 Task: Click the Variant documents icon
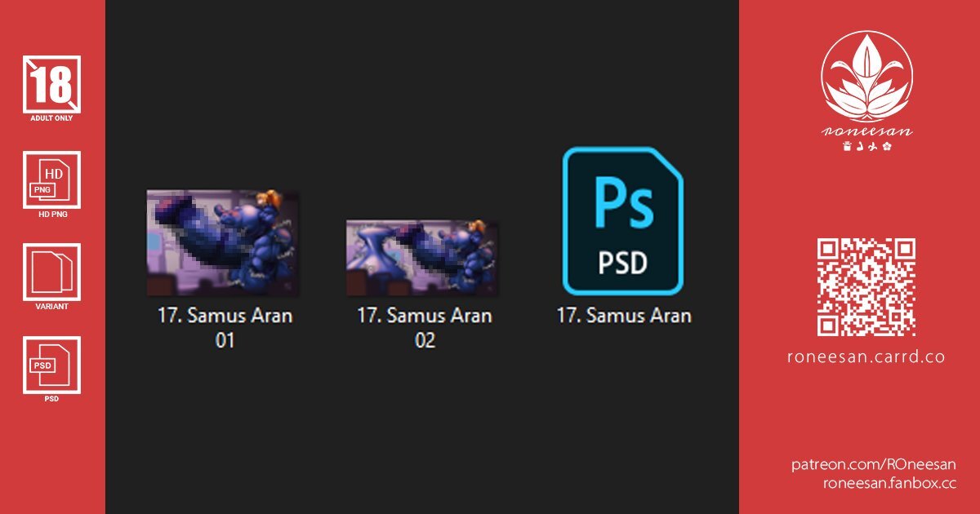[x=52, y=273]
